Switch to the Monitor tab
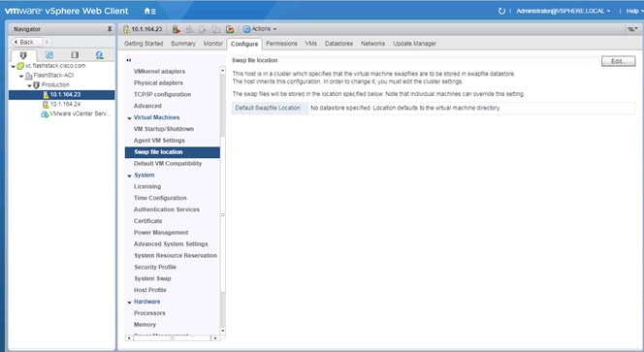 [212, 44]
